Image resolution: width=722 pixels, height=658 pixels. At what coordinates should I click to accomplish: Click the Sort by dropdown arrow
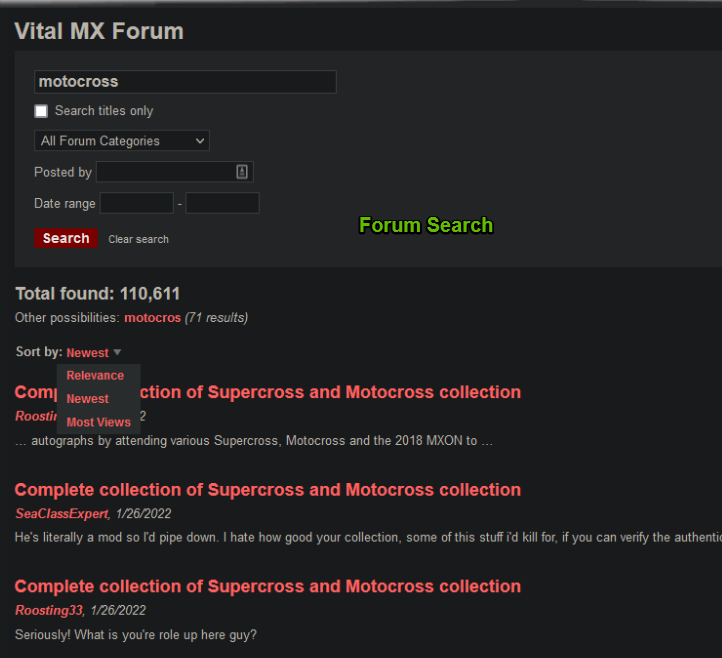117,352
